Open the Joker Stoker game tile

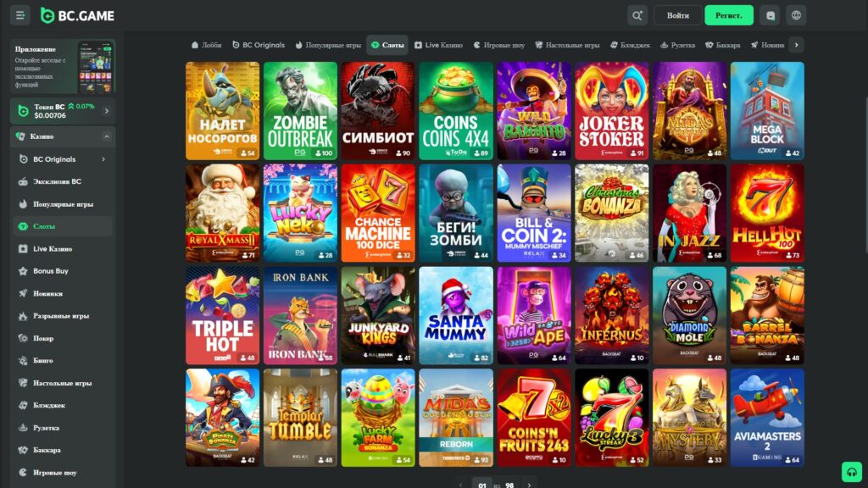pyautogui.click(x=612, y=111)
